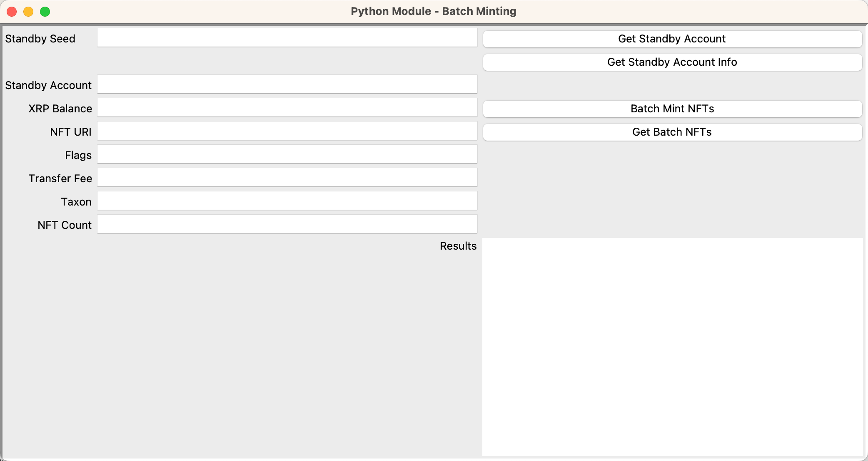
Task: Close the window with red button
Action: point(12,12)
